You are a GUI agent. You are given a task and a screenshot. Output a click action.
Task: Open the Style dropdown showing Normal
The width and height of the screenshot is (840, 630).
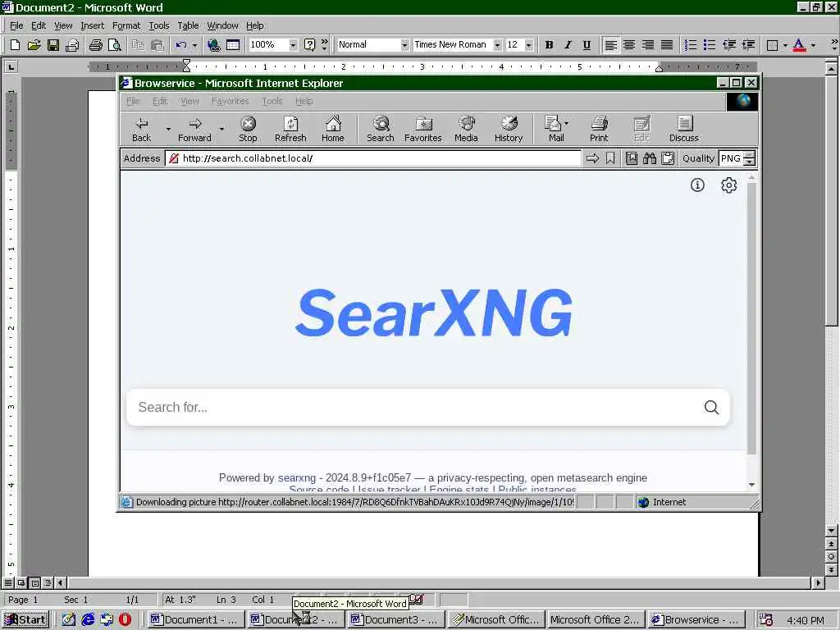point(404,45)
